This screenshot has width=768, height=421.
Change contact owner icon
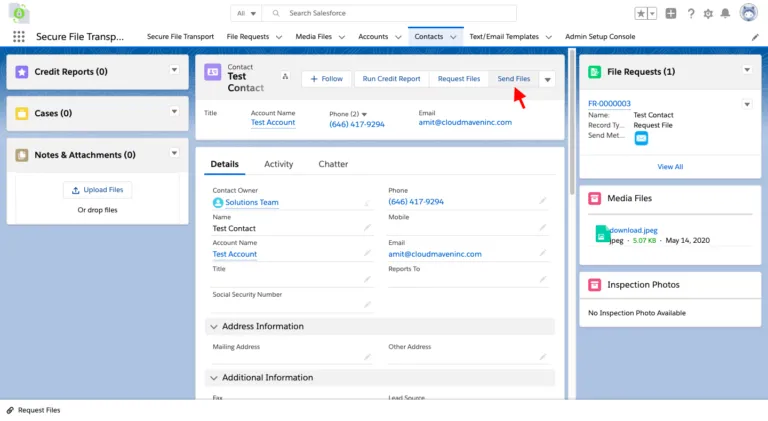point(367,203)
